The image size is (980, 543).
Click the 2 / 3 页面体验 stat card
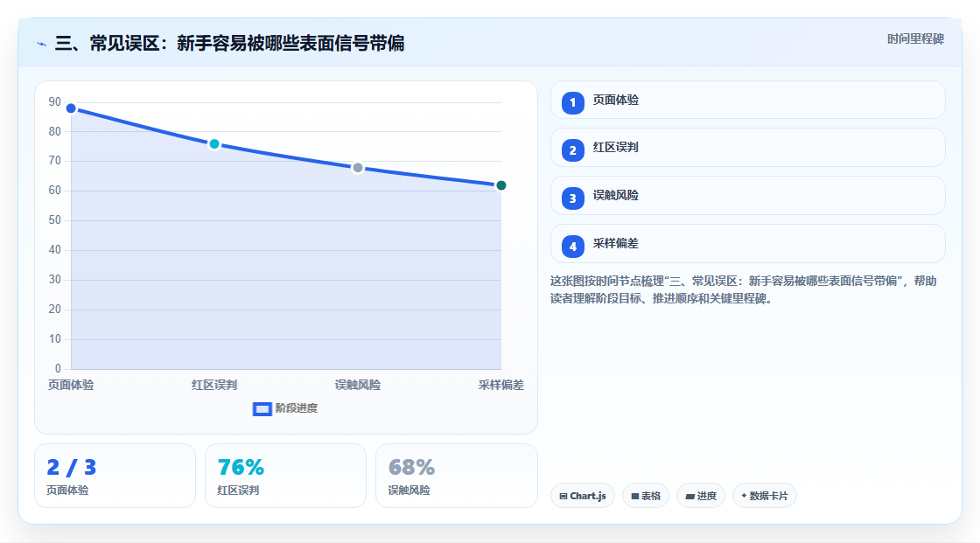tap(115, 476)
